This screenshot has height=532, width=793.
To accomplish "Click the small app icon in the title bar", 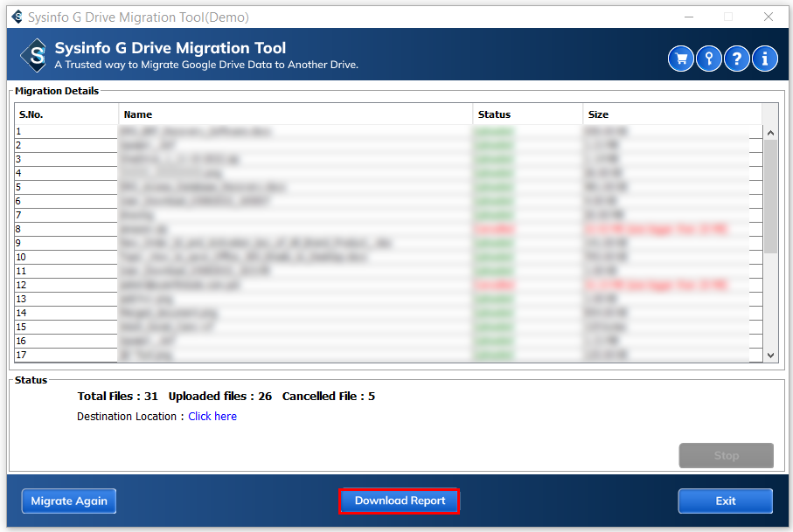I will (17, 17).
